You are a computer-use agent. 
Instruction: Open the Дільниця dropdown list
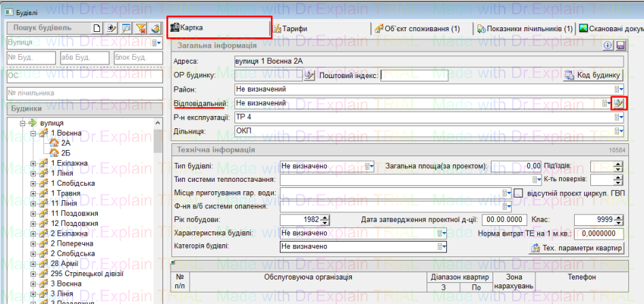(619, 130)
